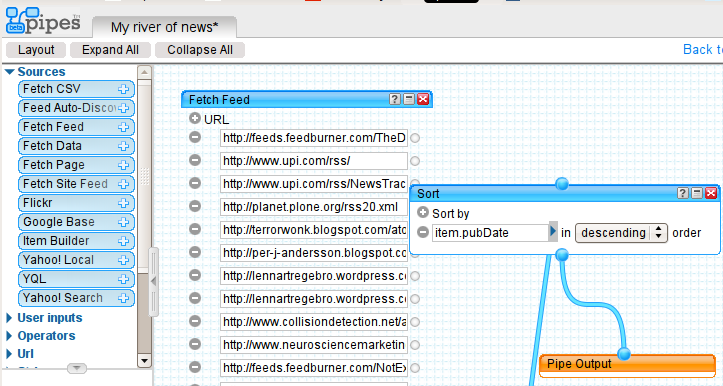The height and width of the screenshot is (386, 723).
Task: Click the Layout button
Action: [x=36, y=50]
